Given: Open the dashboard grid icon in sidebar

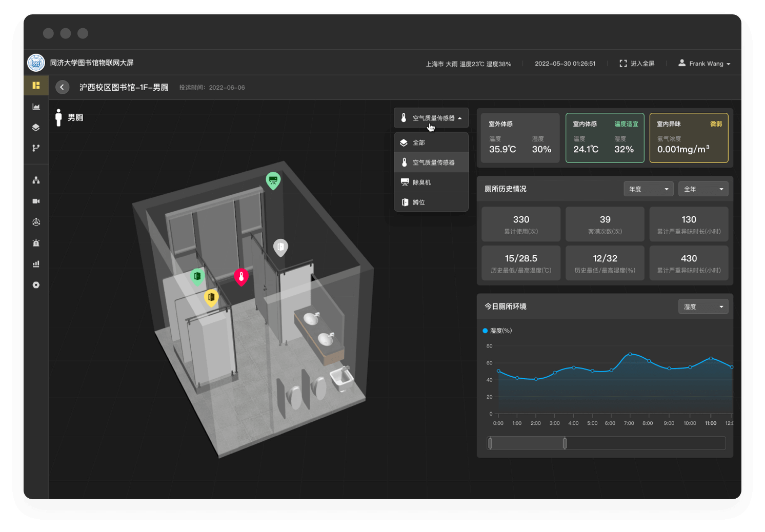Looking at the screenshot, I should pos(36,86).
